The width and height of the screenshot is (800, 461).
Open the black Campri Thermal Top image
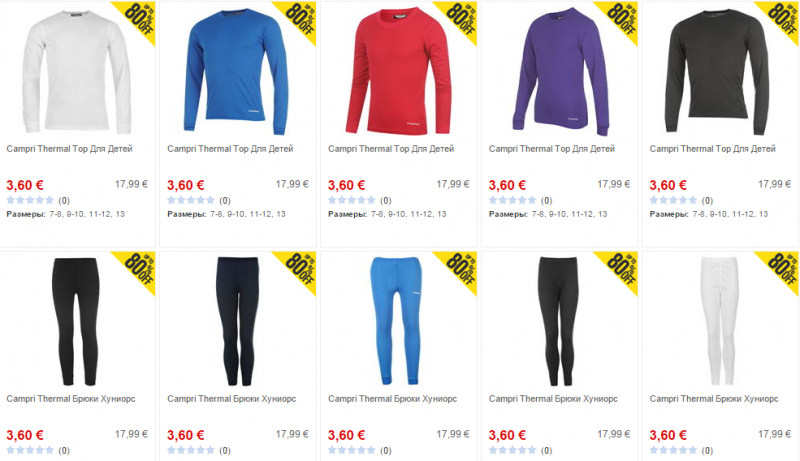pyautogui.click(x=717, y=72)
